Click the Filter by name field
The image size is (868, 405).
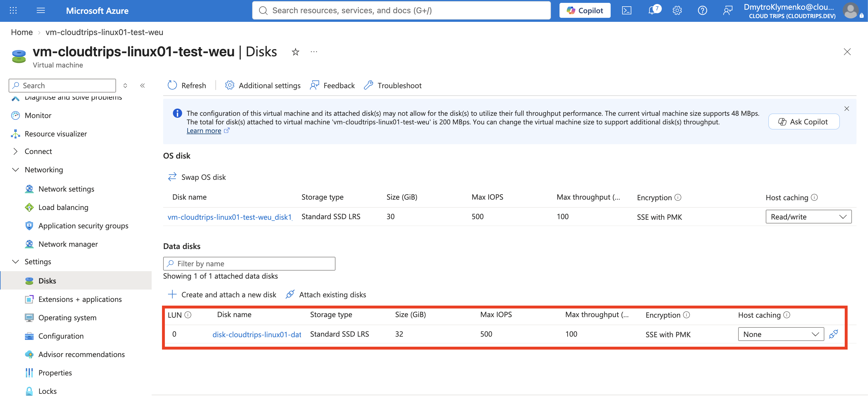pos(249,263)
